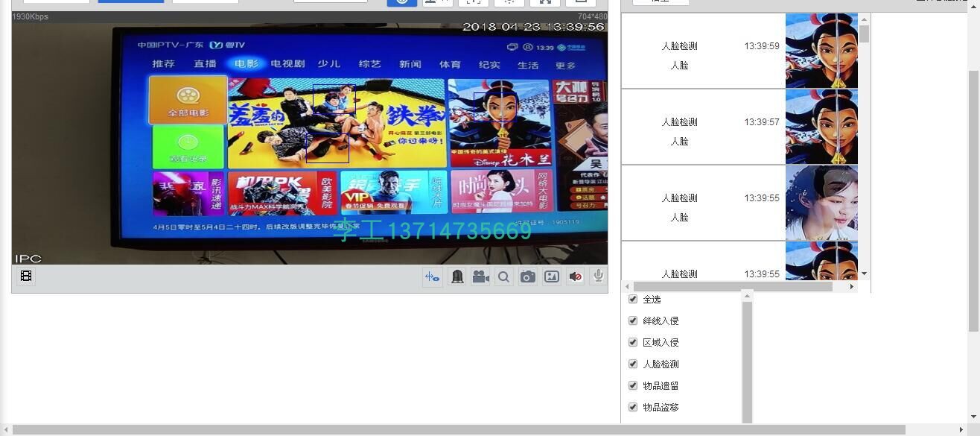Select 人脸 label in the 13:39:59 row
The image size is (980, 436).
click(x=679, y=66)
